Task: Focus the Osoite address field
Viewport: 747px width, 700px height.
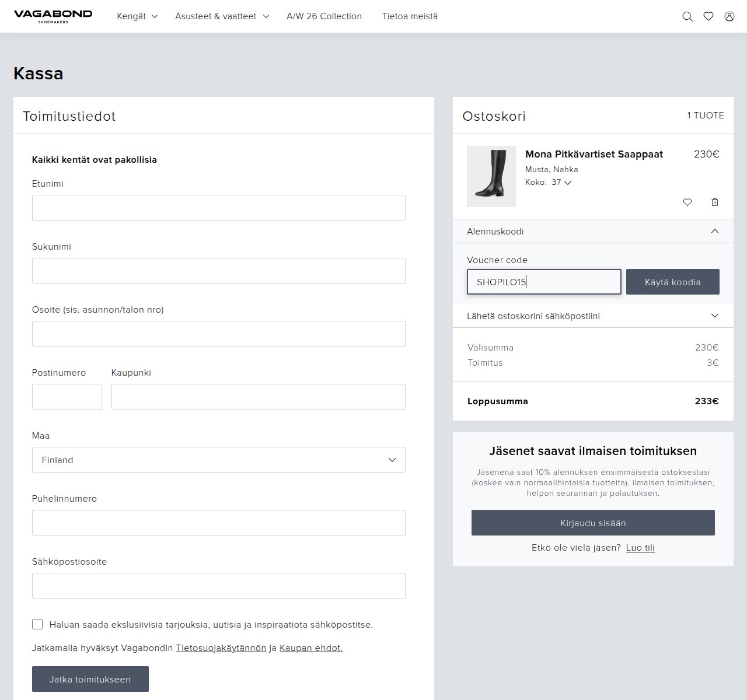Action: click(x=219, y=334)
